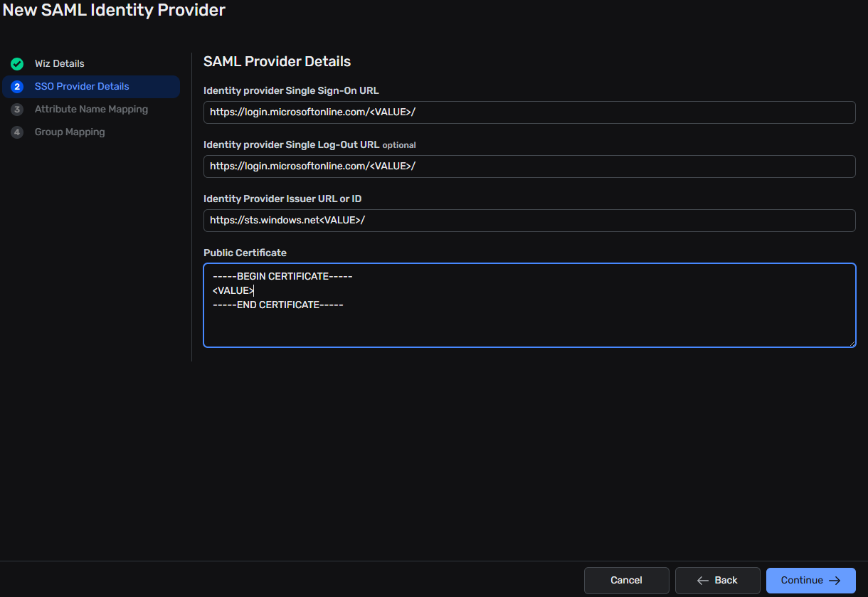Go to the Attribute Name Mapping step
The width and height of the screenshot is (868, 597).
[91, 110]
